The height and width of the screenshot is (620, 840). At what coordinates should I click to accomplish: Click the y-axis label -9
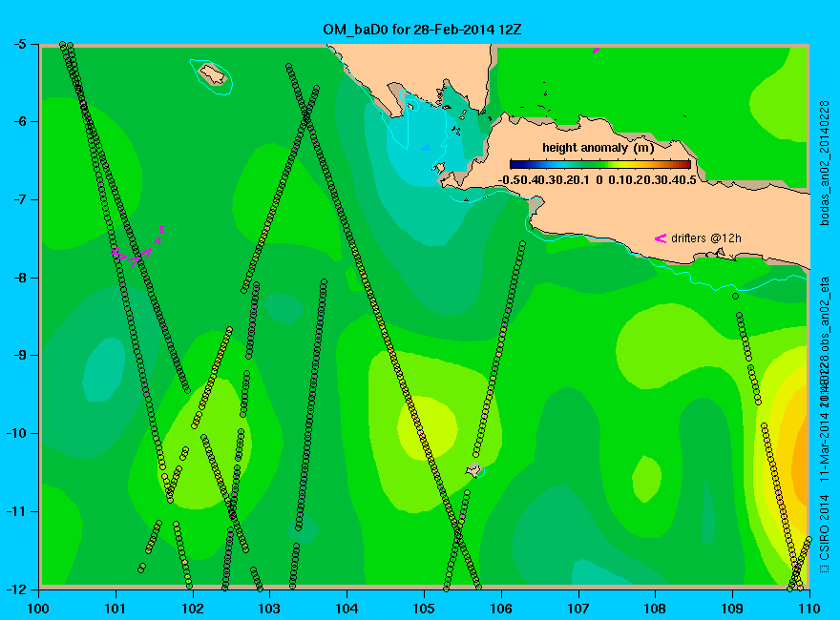[19, 356]
